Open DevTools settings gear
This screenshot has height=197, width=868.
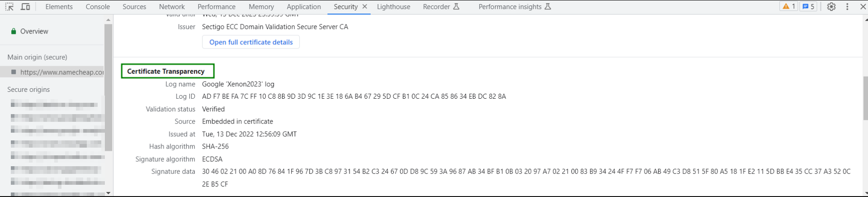pyautogui.click(x=831, y=7)
